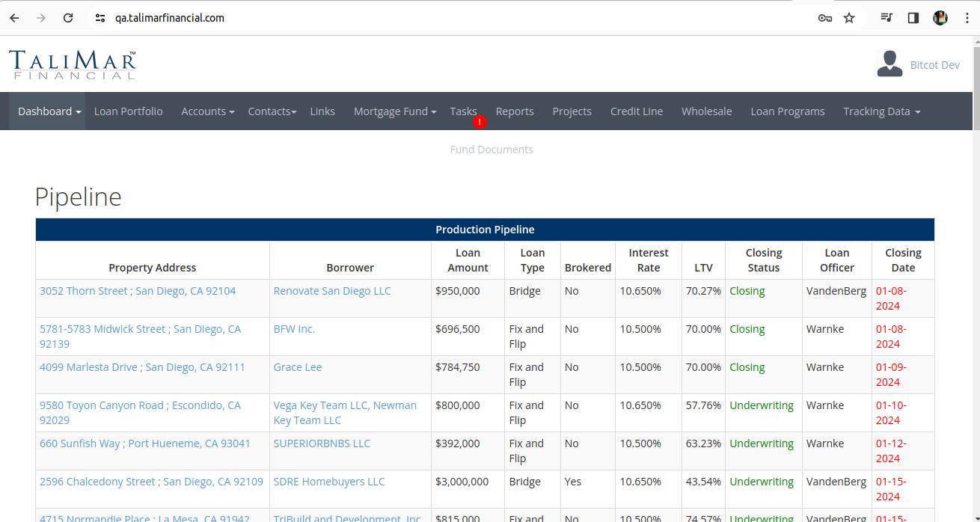Click the TaliMar Financial logo

(73, 65)
